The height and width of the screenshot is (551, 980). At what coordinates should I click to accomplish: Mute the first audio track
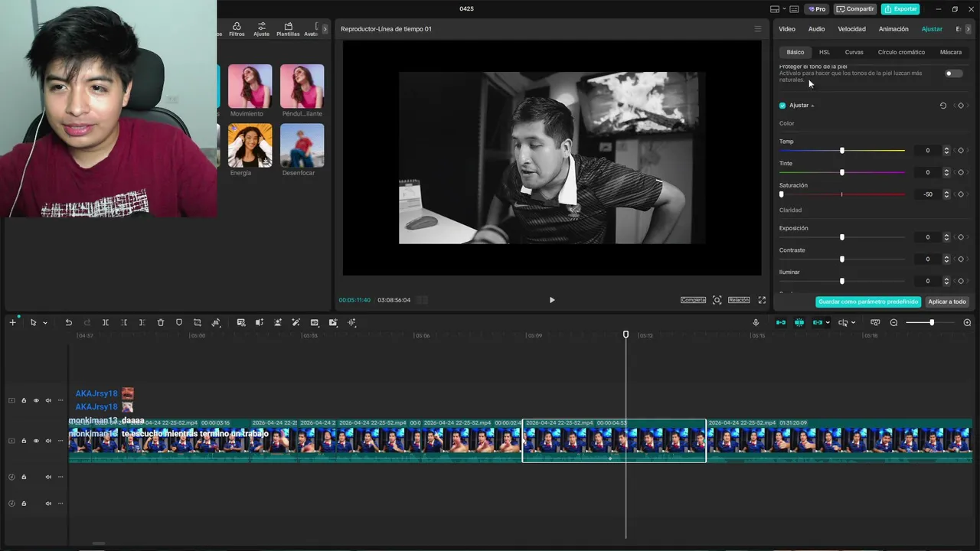tap(48, 477)
